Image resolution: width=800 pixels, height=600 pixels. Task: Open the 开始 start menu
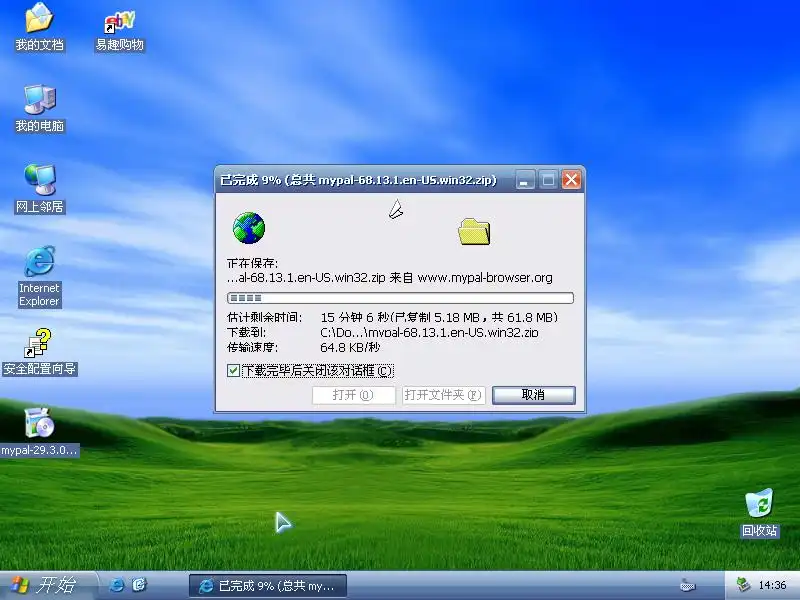[x=47, y=585]
